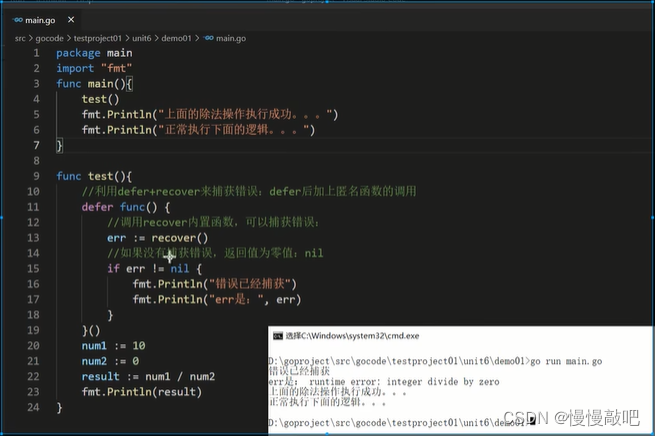Open the src breadcrumb segment
Screen dimensions: 655x436
tap(20, 38)
